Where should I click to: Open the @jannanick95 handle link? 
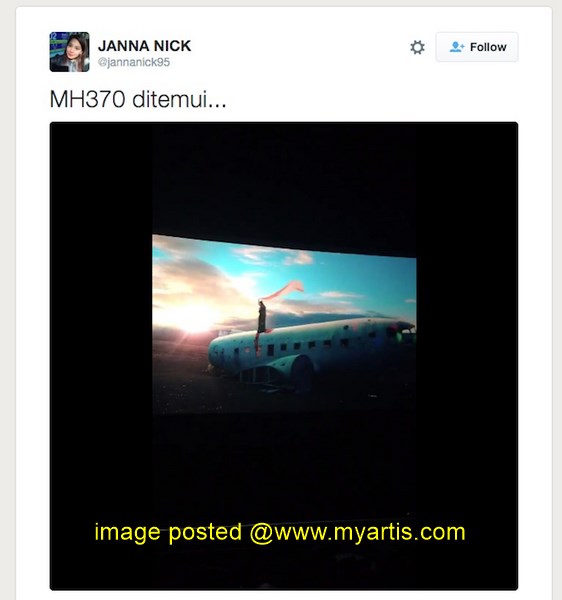[134, 62]
